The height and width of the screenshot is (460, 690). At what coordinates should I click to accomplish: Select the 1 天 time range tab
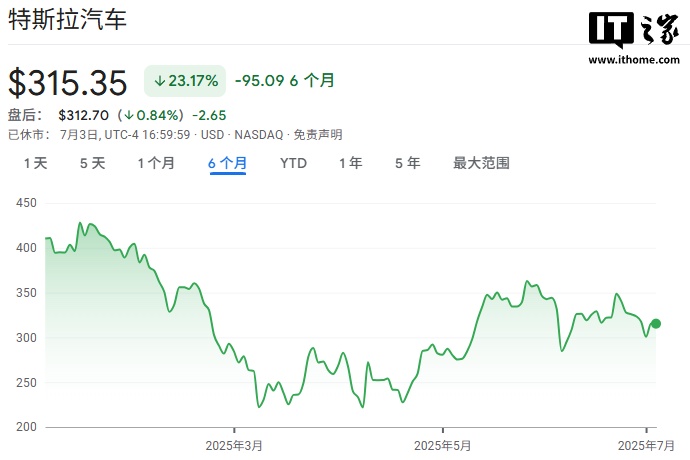click(35, 163)
